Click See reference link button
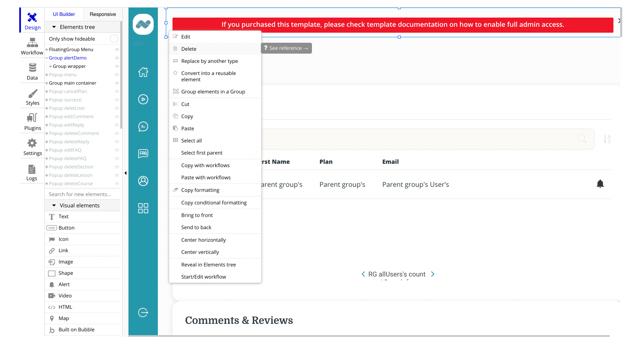 click(286, 48)
